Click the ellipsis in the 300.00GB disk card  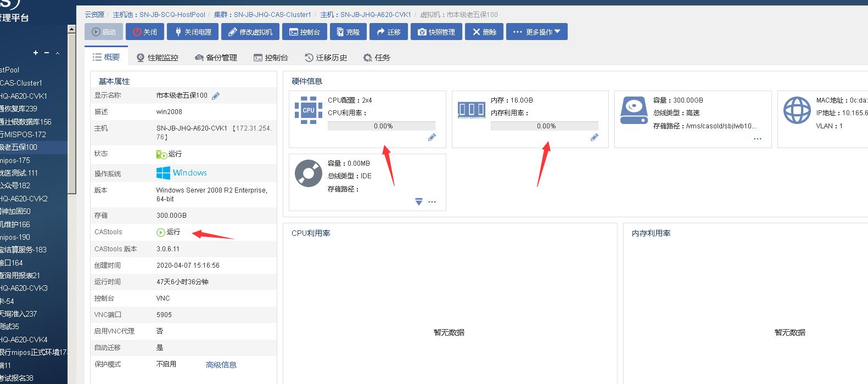click(758, 139)
